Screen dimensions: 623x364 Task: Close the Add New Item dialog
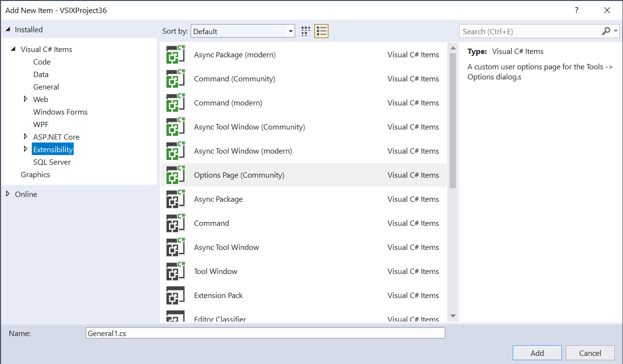pos(608,10)
